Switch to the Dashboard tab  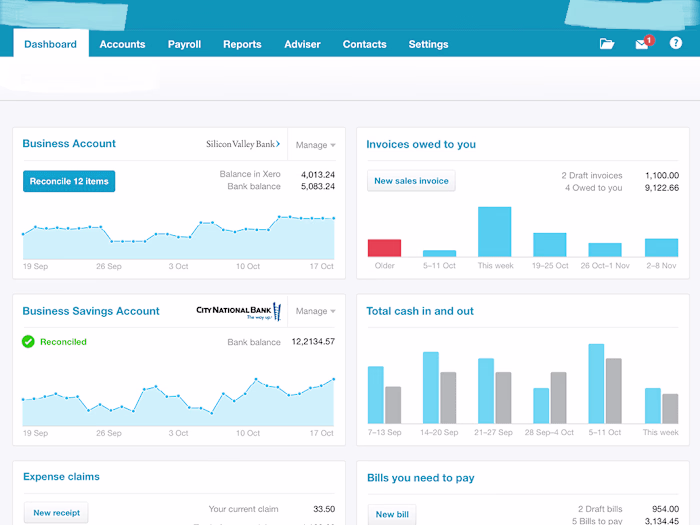(50, 44)
